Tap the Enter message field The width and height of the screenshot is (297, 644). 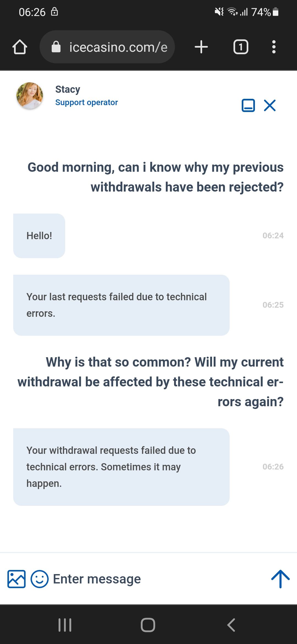pyautogui.click(x=154, y=579)
